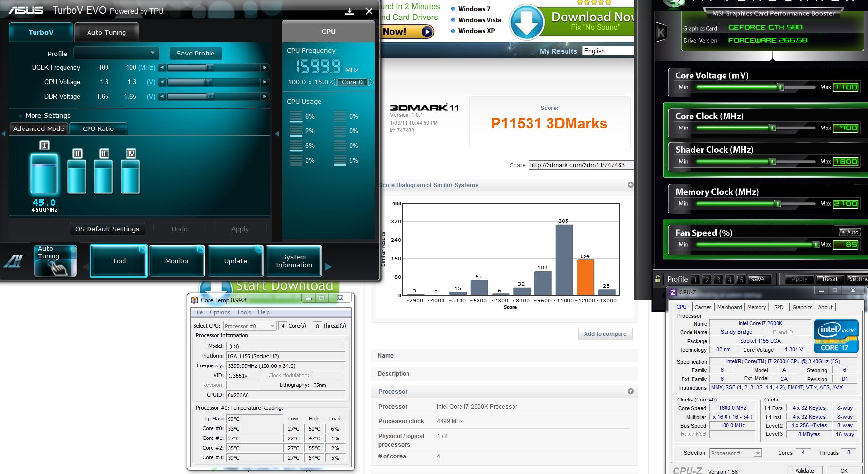Click the Now! ad button arrow
868x474 pixels.
pyautogui.click(x=427, y=32)
